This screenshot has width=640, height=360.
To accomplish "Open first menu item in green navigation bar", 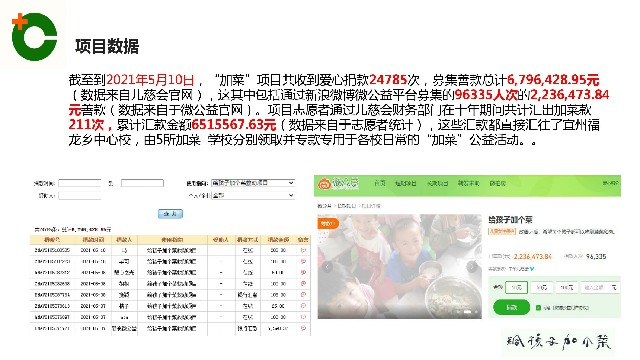I will (380, 184).
